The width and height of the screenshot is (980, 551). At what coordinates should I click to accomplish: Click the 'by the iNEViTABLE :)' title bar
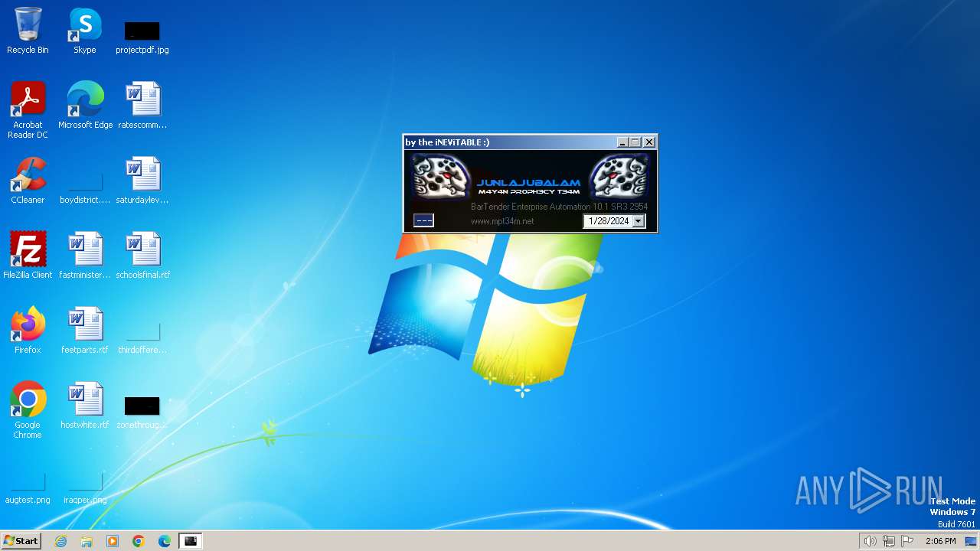coord(510,142)
